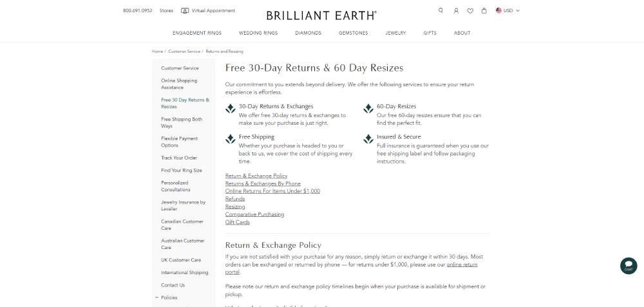This screenshot has width=644, height=307.
Task: Click the 'Free 30-Day Returns & 60 Day Resizes' heading
Action: 314,68
